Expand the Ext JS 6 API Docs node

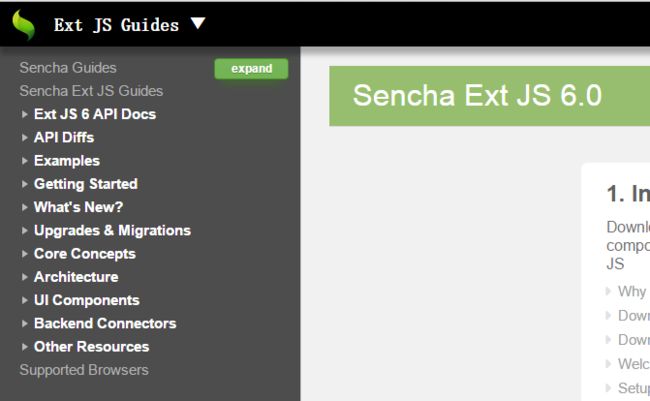pyautogui.click(x=24, y=114)
